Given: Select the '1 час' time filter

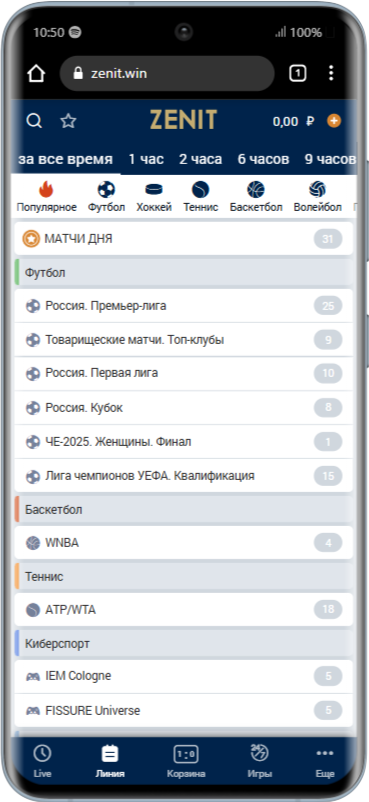Looking at the screenshot, I should point(146,159).
